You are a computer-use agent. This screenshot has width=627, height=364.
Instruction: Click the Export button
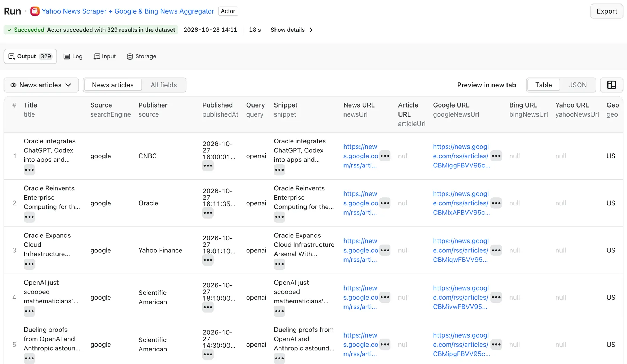point(607,11)
